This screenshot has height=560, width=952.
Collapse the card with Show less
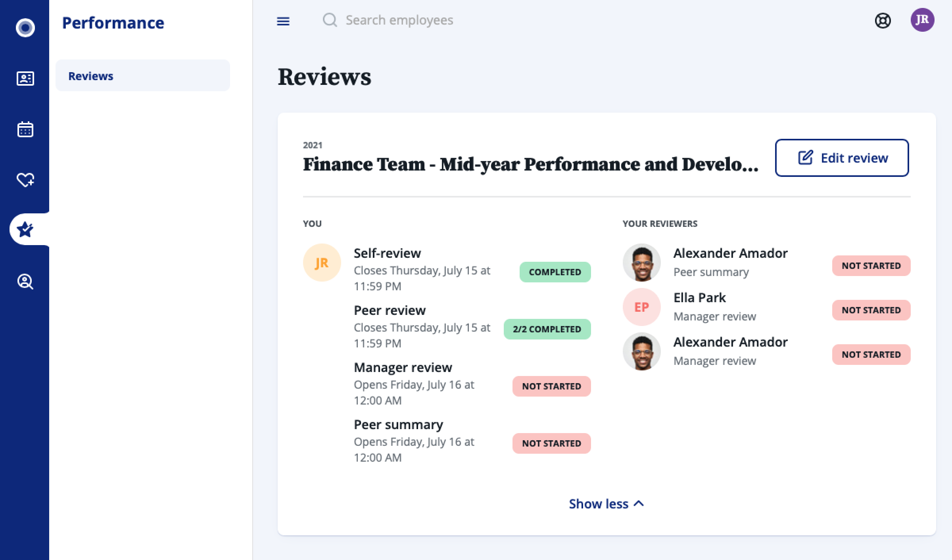[x=606, y=504]
